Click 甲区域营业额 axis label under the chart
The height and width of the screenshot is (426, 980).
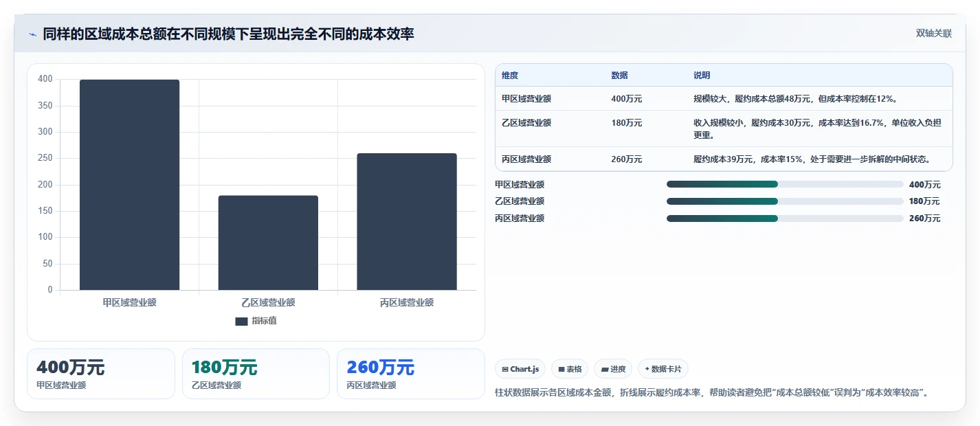130,302
